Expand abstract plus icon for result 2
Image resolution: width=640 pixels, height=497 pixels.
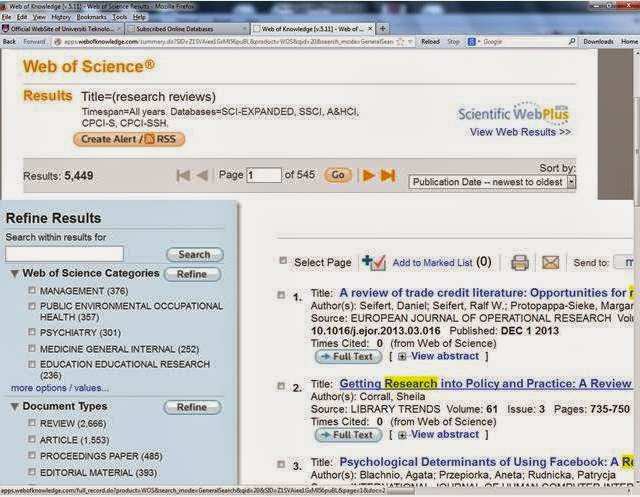402,435
